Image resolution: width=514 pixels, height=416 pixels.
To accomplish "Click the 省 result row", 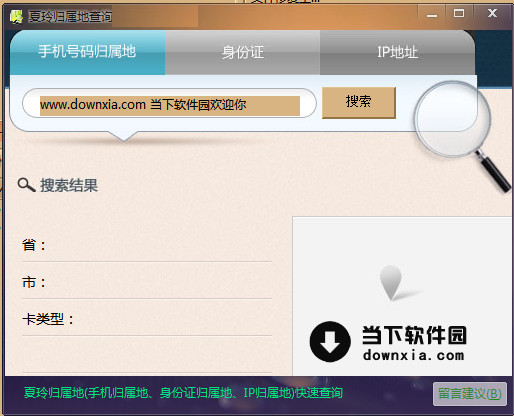I will 147,246.
